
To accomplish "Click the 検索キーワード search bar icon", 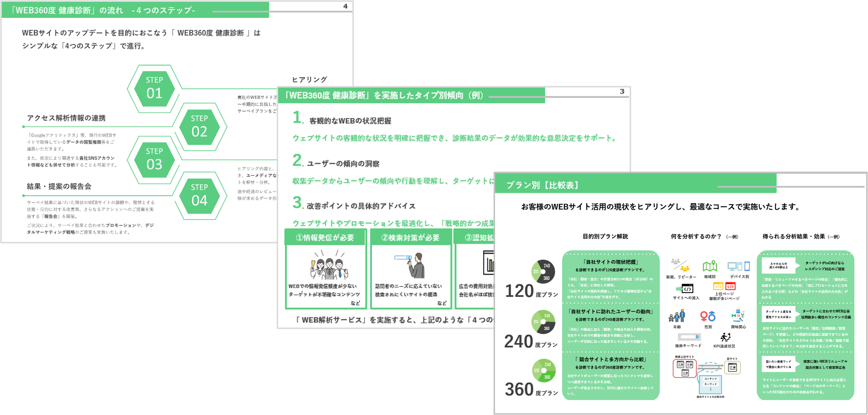I will pyautogui.click(x=689, y=337).
